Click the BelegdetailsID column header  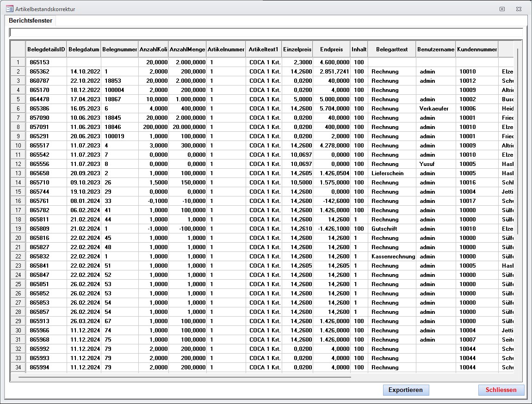point(46,49)
